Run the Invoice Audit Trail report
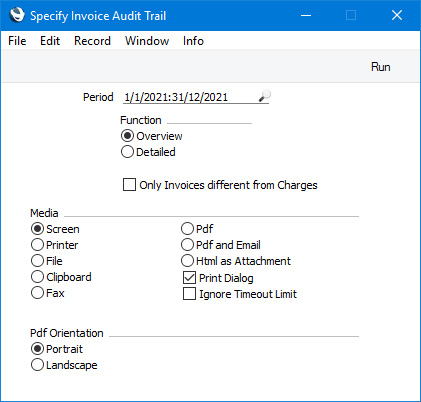421x402 pixels. point(380,67)
